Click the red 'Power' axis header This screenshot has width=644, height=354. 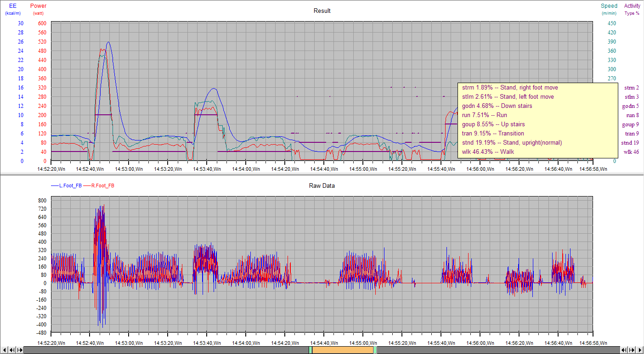click(x=38, y=6)
